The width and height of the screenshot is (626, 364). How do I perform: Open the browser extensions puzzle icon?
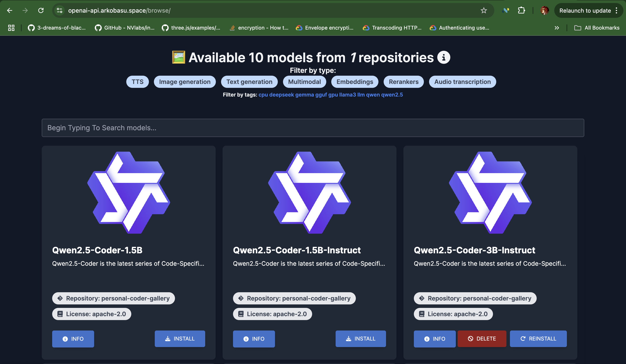(x=521, y=10)
